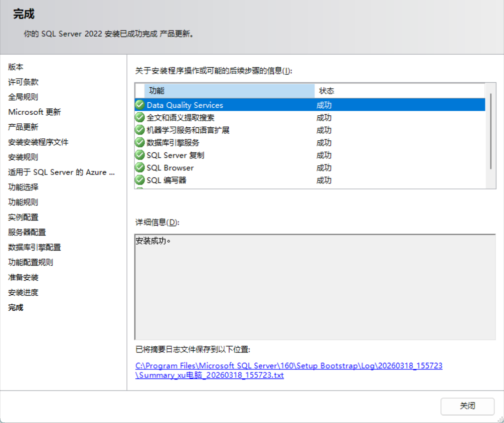Click the 安装规则 sidebar step
The width and height of the screenshot is (504, 423).
pyautogui.click(x=23, y=157)
